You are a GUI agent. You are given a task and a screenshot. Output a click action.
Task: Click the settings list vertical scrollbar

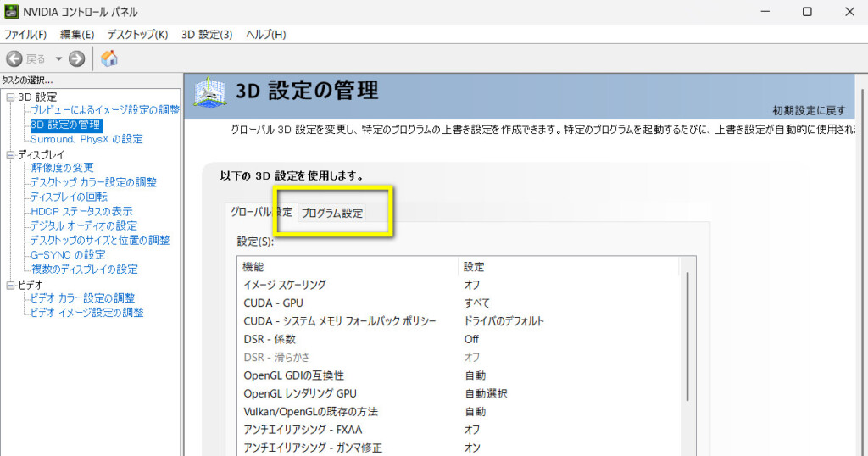tap(688, 336)
